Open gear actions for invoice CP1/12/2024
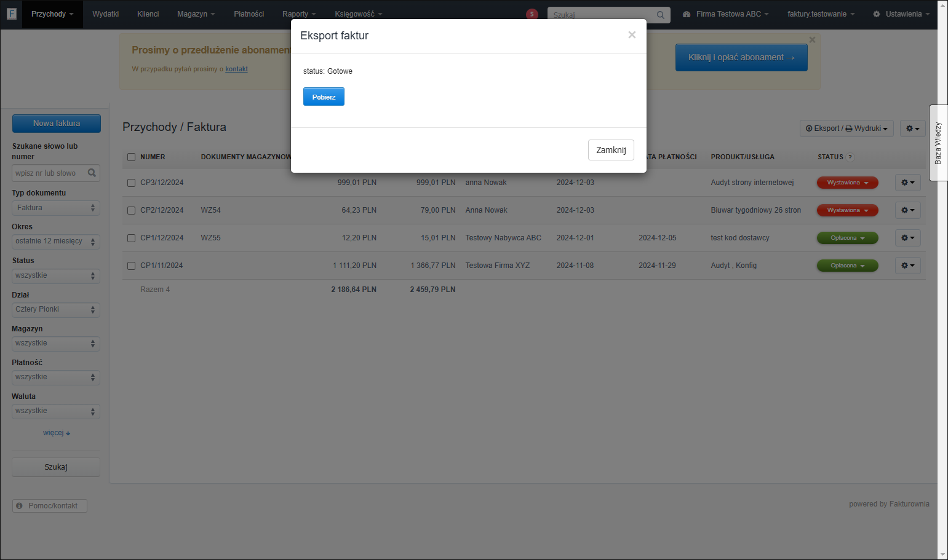 pyautogui.click(x=908, y=238)
